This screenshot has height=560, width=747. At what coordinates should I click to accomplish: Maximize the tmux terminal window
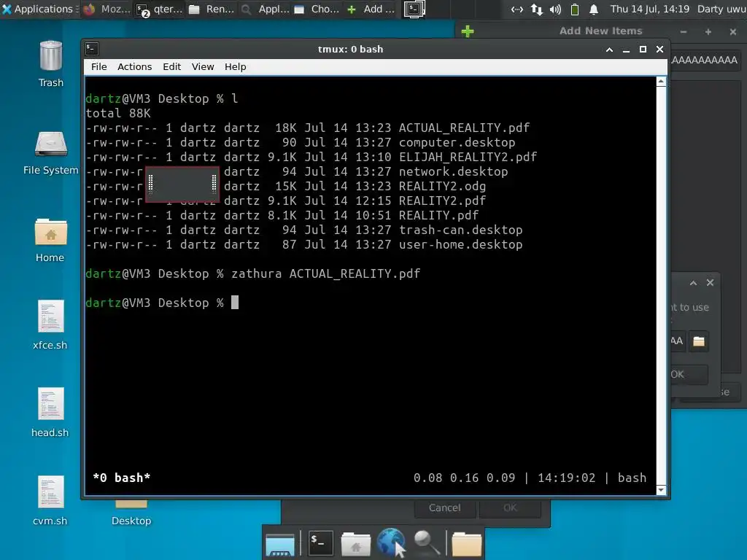pos(643,50)
